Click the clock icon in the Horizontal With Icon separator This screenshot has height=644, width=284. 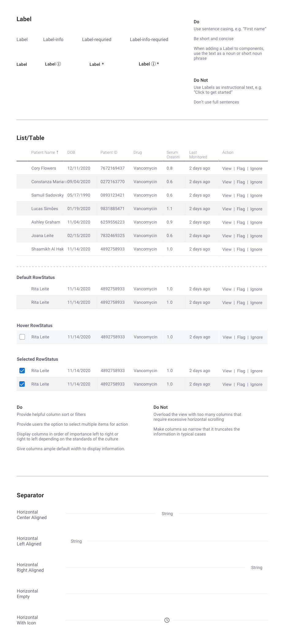167,620
